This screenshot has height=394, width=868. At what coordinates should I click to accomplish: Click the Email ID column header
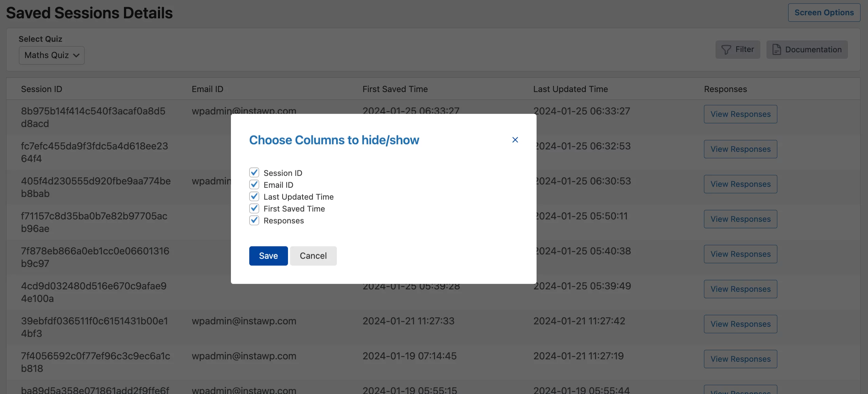pyautogui.click(x=207, y=89)
